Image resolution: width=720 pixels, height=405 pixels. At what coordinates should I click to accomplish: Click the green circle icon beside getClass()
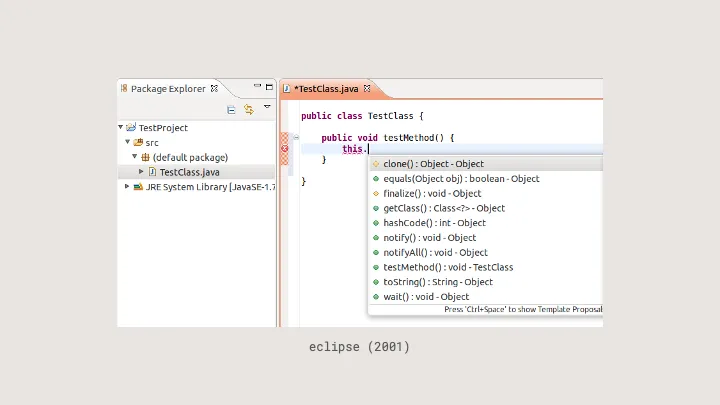tap(376, 208)
